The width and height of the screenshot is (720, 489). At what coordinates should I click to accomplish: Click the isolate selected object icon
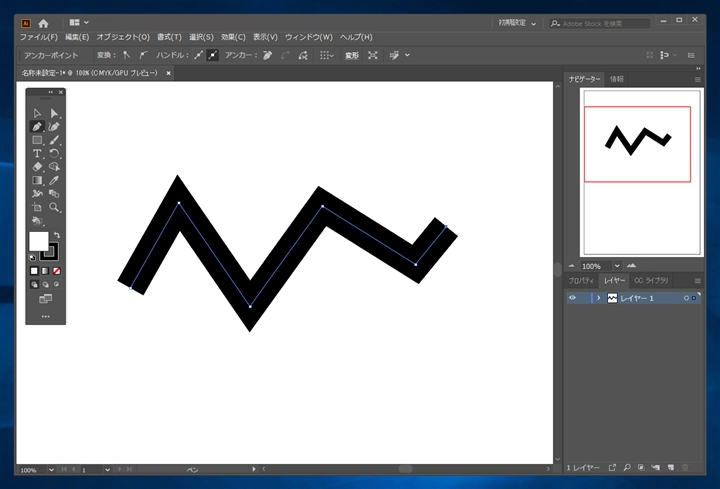(373, 55)
